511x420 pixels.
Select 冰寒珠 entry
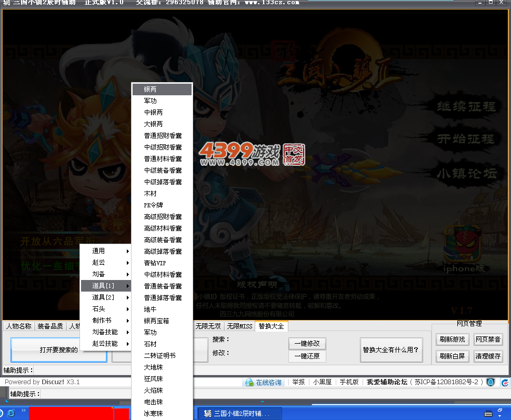coord(162,414)
